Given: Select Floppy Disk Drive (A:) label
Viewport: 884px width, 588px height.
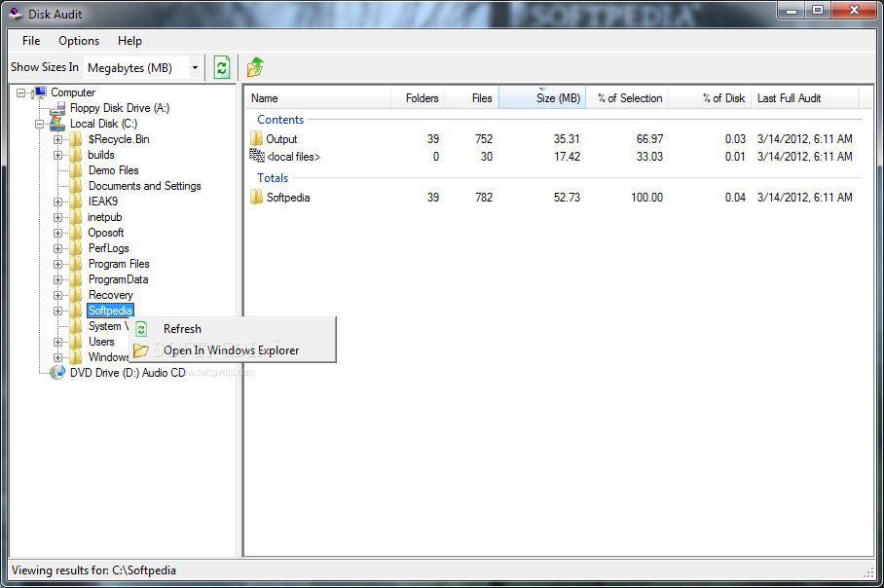Looking at the screenshot, I should point(120,108).
